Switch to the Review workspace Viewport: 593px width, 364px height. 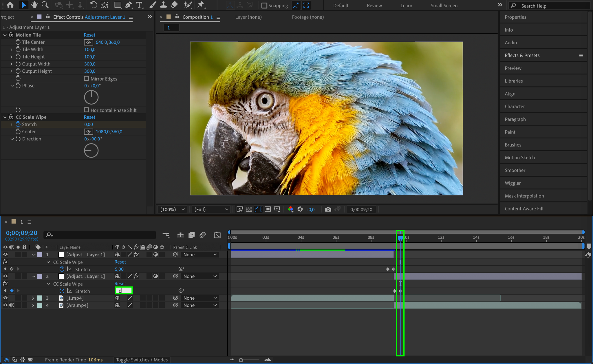pyautogui.click(x=374, y=6)
